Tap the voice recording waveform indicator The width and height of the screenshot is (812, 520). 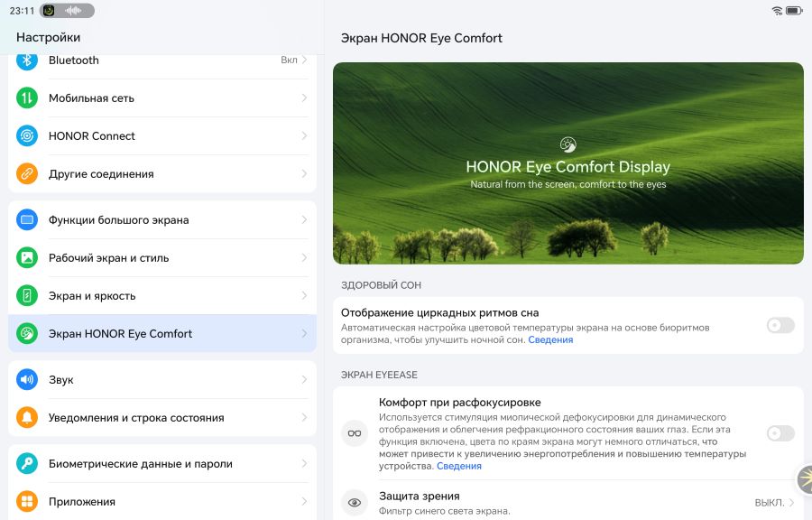[73, 10]
